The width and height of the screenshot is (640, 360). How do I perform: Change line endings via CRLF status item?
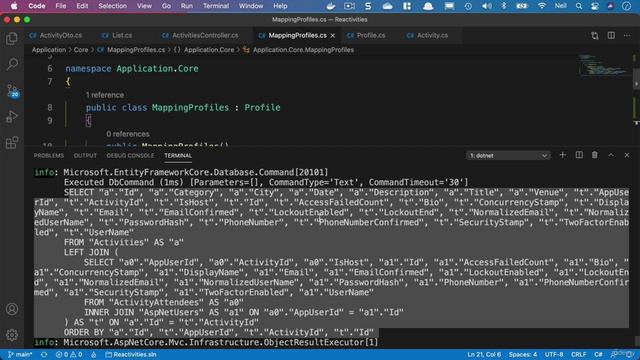pyautogui.click(x=578, y=354)
